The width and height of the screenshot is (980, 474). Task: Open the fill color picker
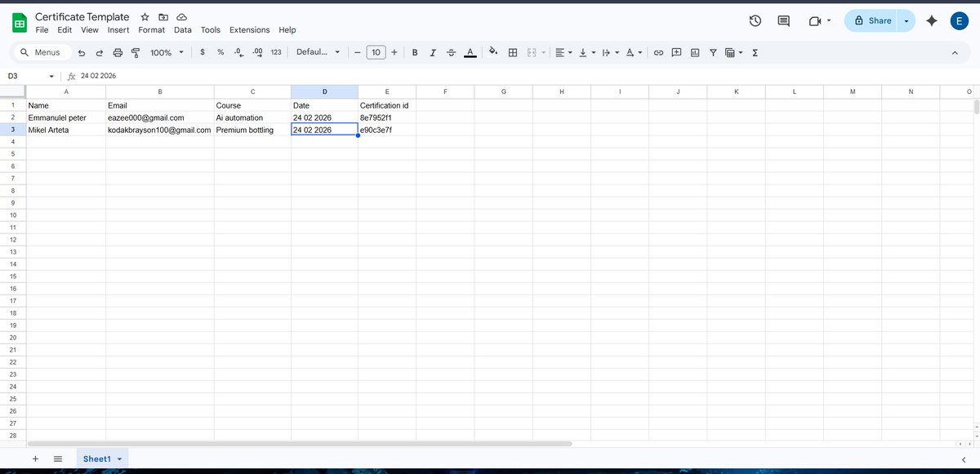click(493, 52)
